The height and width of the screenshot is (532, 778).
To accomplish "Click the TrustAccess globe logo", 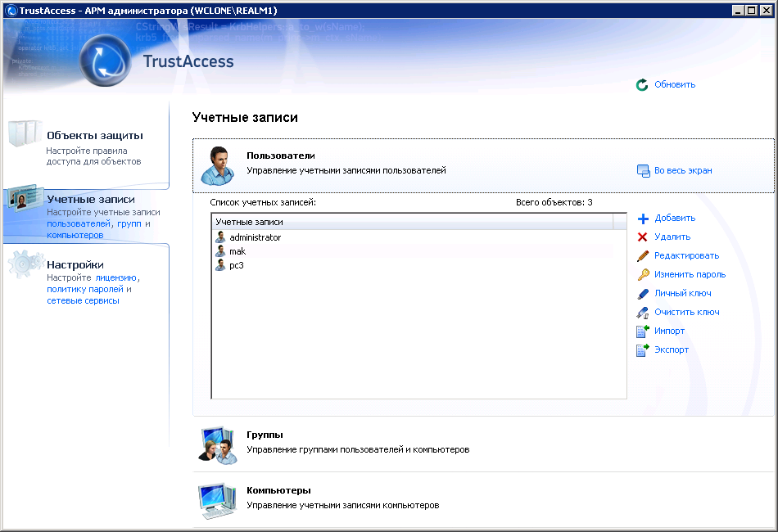I will coord(105,61).
